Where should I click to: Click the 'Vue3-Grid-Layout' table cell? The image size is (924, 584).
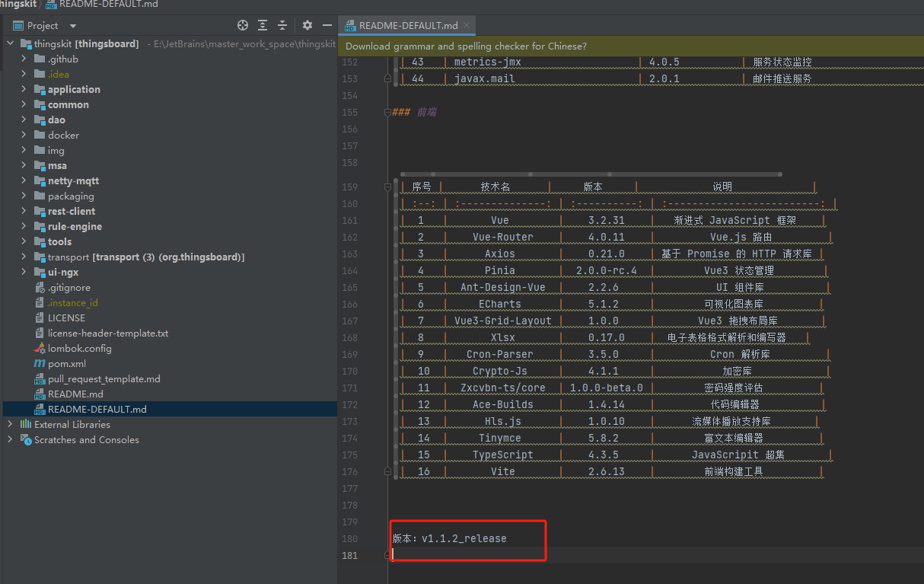click(502, 321)
